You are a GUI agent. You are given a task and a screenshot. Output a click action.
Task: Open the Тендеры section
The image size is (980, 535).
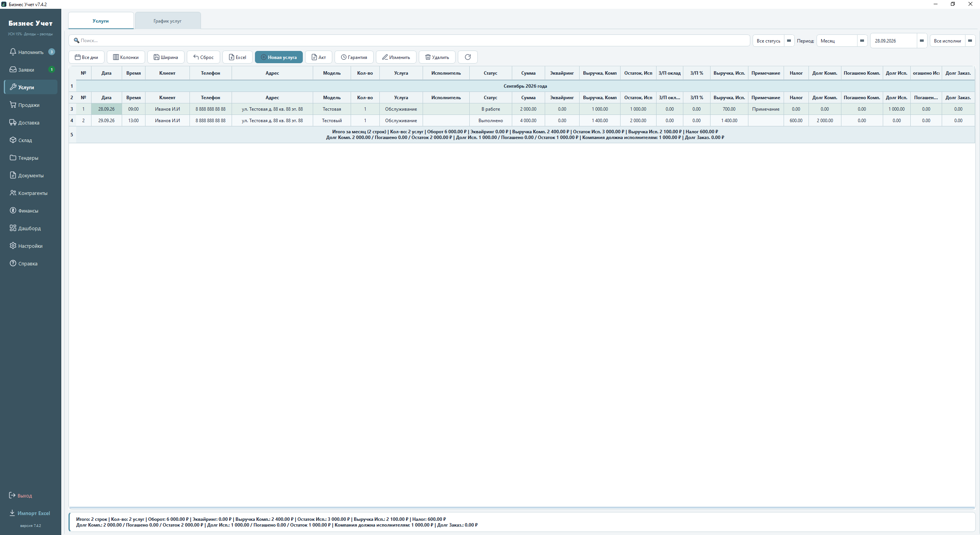[x=31, y=158]
